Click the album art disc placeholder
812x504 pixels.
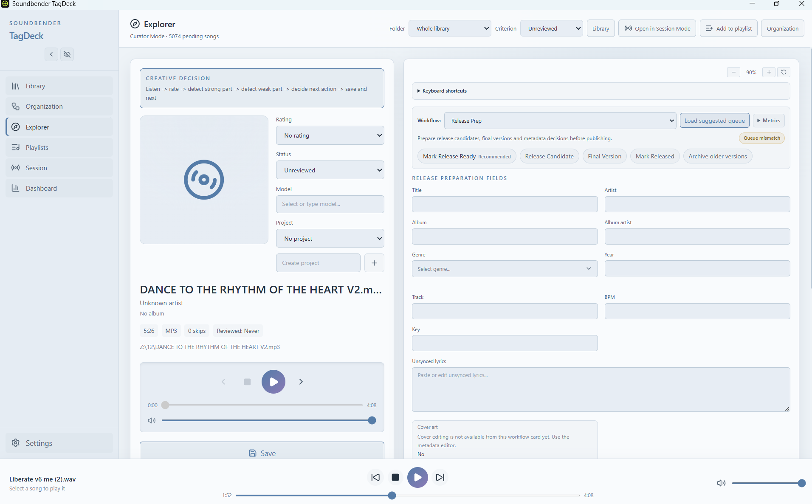204,180
